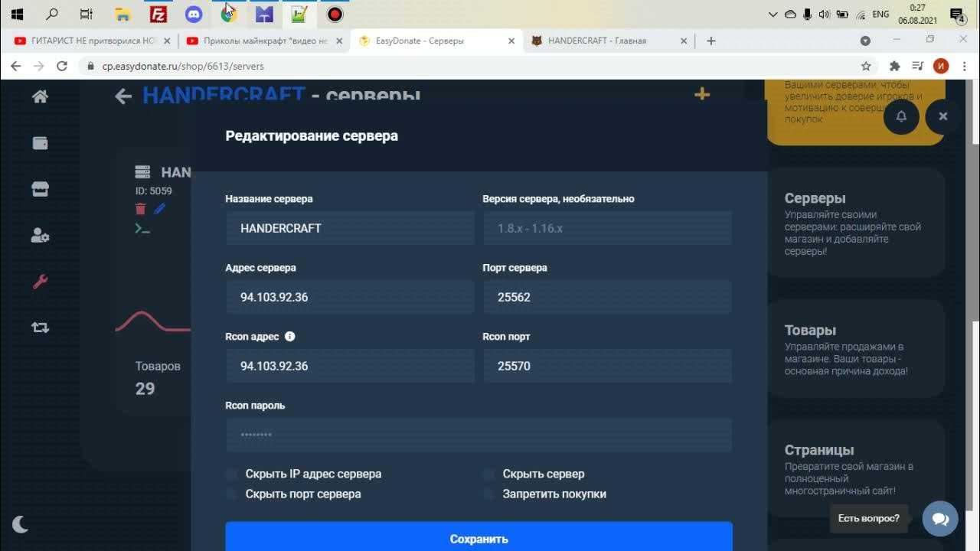
Task: Close the 'HANDERCRAFT - Главная' tab
Action: tap(684, 41)
